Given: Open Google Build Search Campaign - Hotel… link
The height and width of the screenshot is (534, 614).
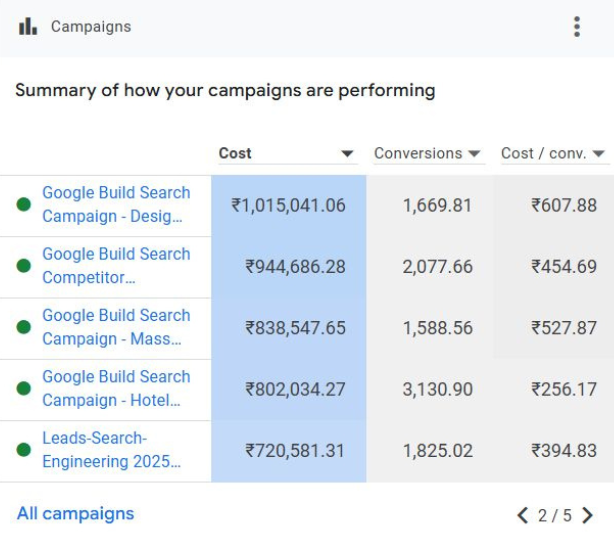Looking at the screenshot, I should click(115, 388).
